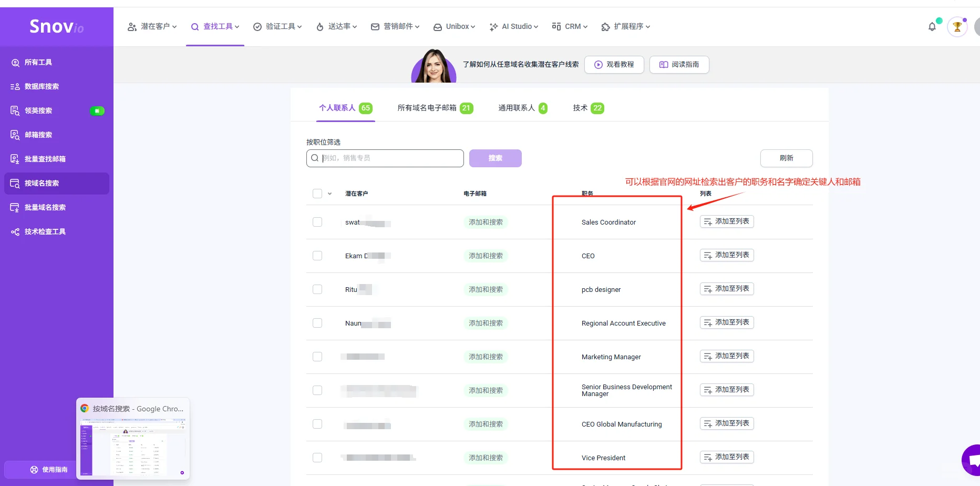Click the job title search input field
980x486 pixels.
click(x=385, y=158)
